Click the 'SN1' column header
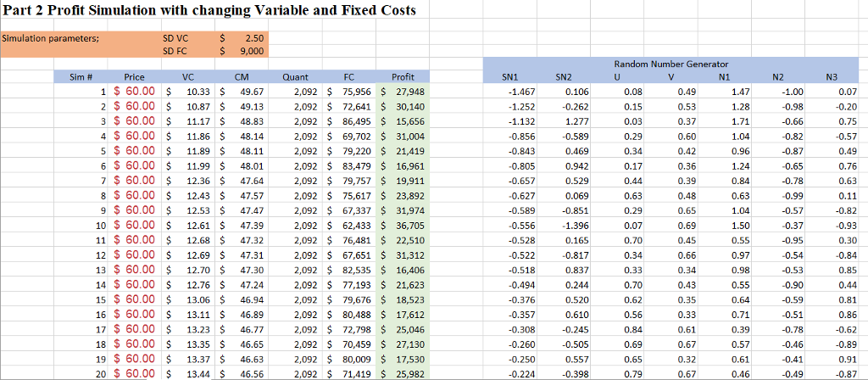The height and width of the screenshot is (380, 868). coord(509,78)
